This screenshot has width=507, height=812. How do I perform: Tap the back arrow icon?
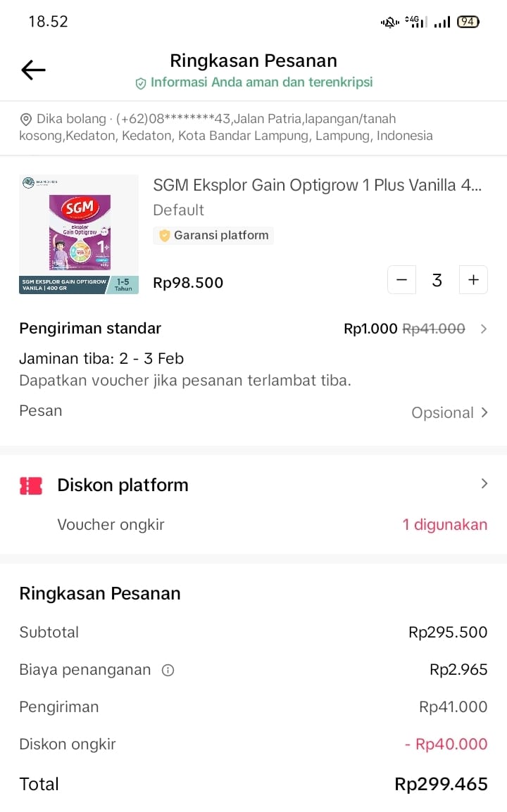click(x=33, y=70)
